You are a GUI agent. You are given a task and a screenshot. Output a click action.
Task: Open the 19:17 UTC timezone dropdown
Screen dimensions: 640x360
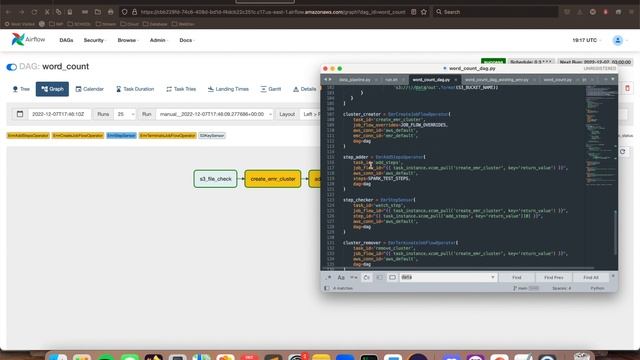[587, 40]
